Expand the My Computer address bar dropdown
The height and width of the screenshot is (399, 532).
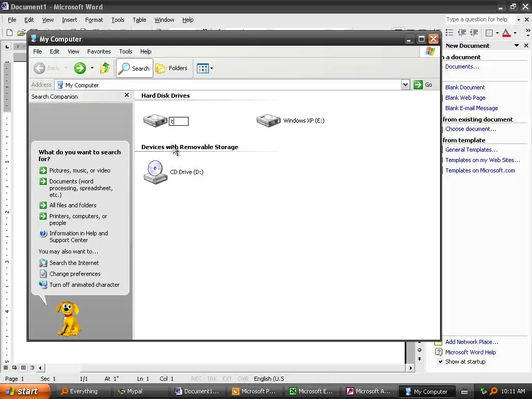[405, 85]
